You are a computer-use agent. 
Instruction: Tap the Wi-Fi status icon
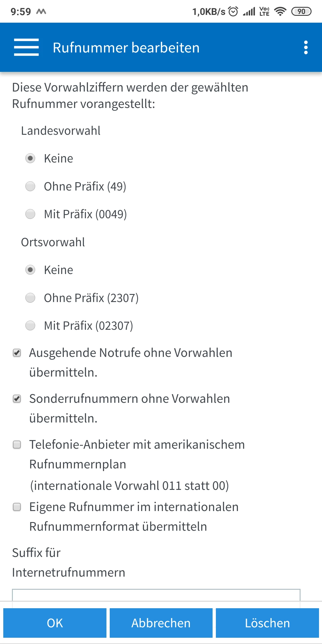[280, 12]
